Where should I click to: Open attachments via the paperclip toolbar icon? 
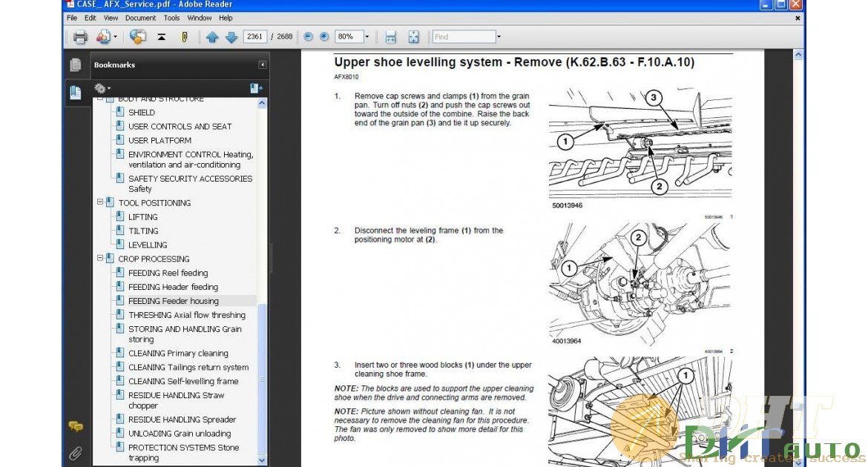click(184, 37)
